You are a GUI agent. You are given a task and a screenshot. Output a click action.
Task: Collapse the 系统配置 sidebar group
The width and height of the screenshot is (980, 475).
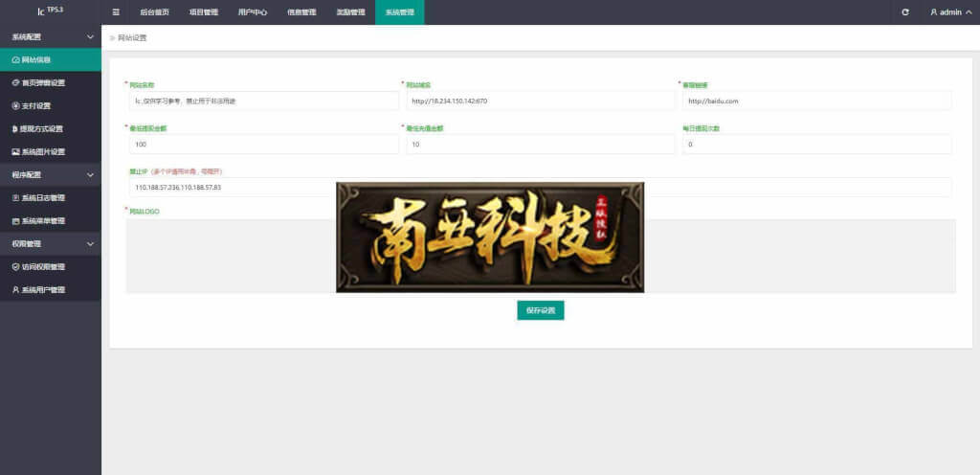[x=51, y=37]
